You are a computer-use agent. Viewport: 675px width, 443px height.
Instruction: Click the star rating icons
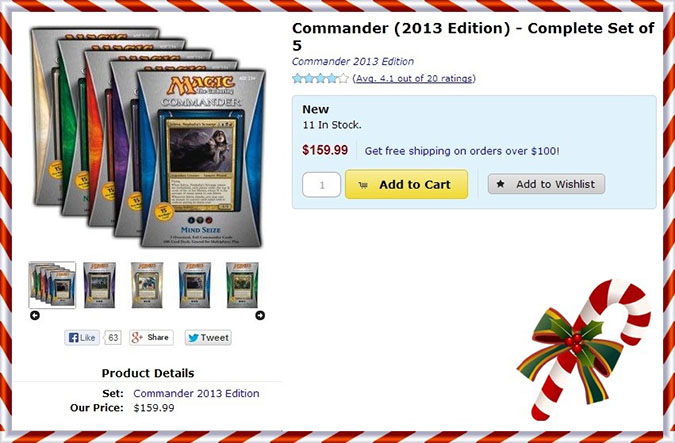[x=320, y=78]
